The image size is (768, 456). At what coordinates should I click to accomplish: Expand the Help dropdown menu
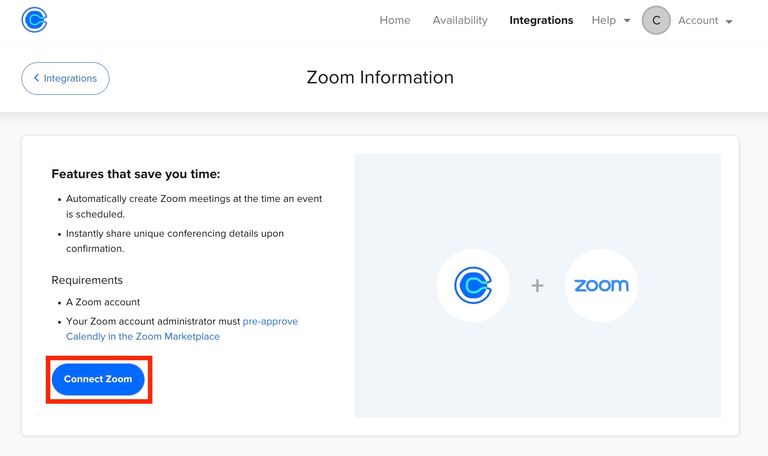click(611, 20)
